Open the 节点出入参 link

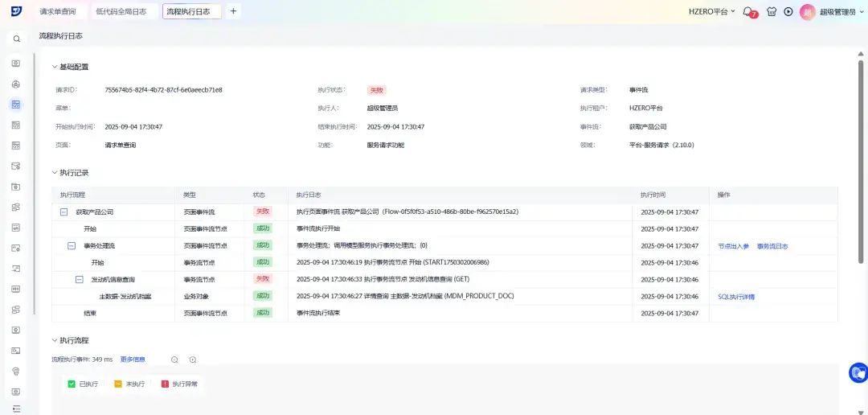pos(733,247)
